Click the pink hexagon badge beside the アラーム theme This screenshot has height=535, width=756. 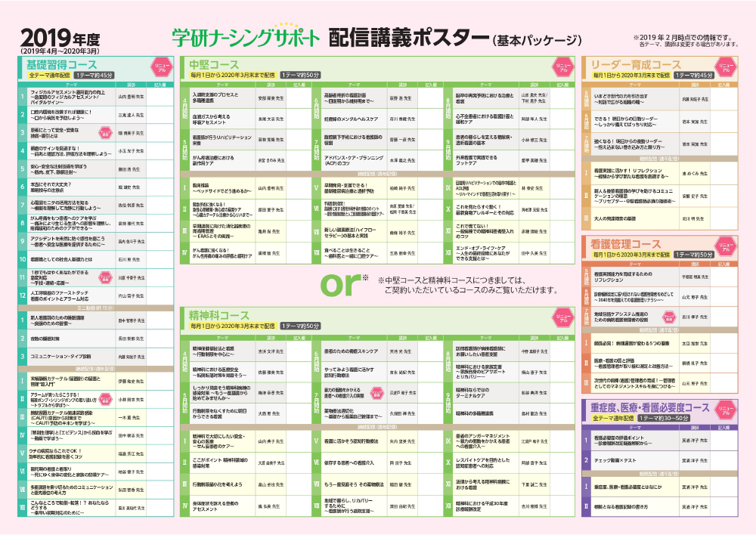pos(104,399)
